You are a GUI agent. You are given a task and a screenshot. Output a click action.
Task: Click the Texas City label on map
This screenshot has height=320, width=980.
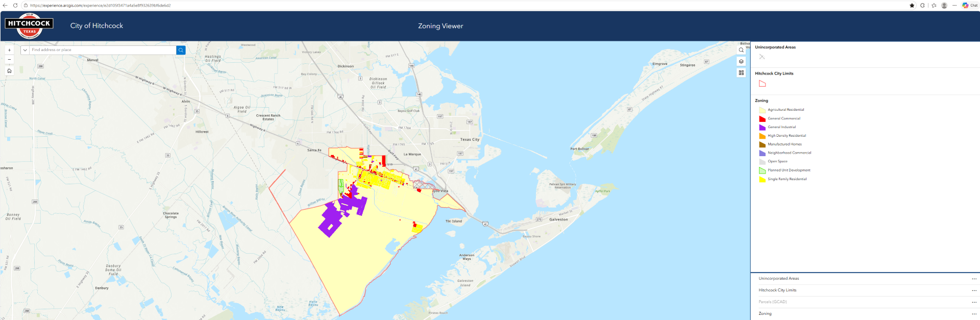coord(470,139)
